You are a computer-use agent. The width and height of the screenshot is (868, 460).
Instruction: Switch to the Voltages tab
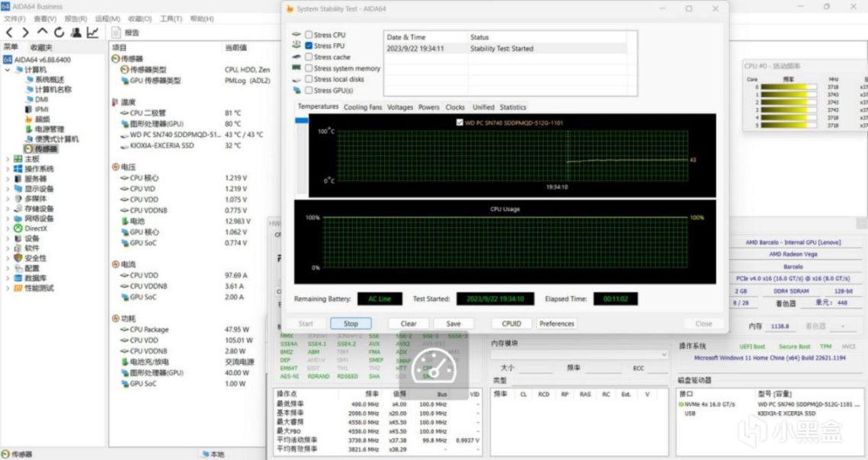coord(400,107)
